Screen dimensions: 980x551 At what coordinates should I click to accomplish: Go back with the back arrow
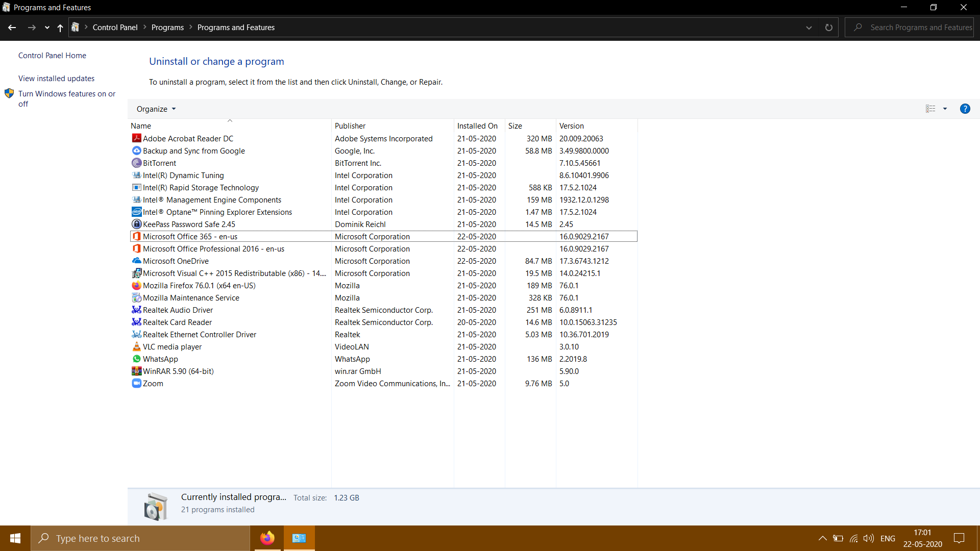[x=12, y=28]
